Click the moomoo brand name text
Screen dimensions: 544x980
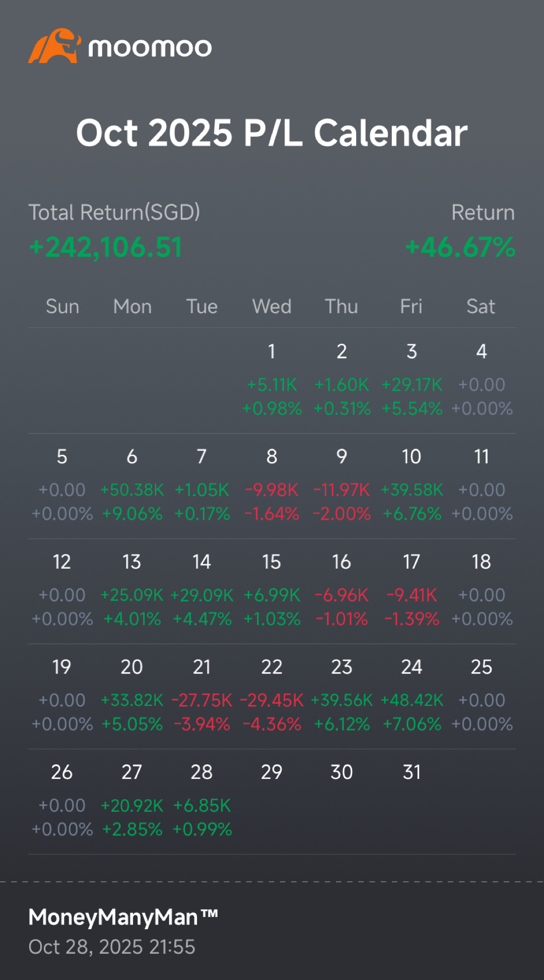tap(150, 48)
